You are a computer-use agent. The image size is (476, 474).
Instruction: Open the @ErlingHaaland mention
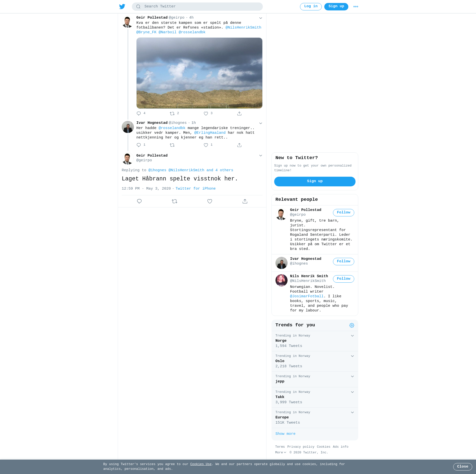tap(210, 133)
